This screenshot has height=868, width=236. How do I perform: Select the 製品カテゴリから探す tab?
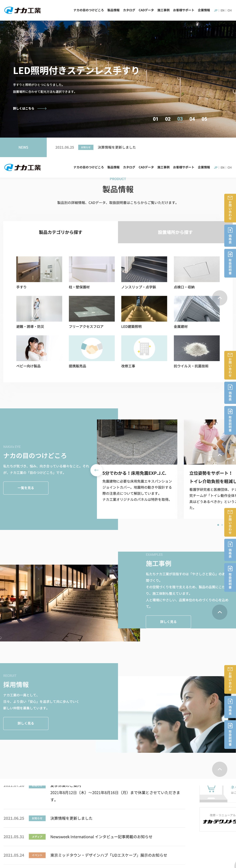click(60, 232)
